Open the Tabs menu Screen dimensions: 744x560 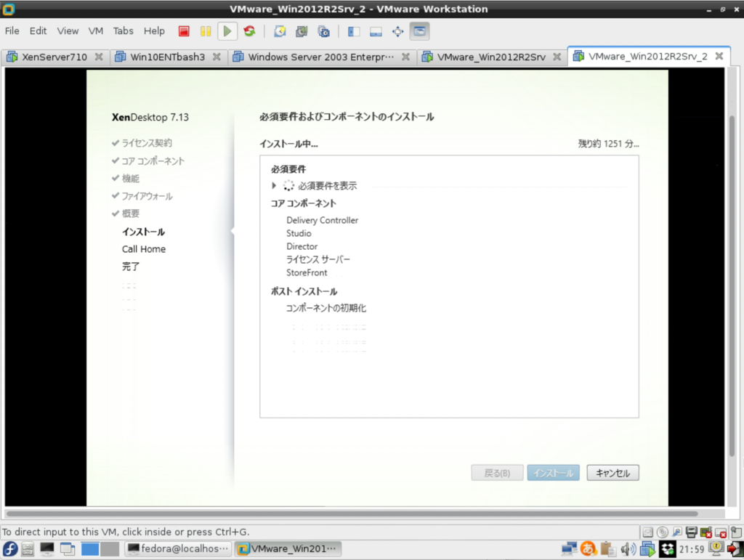pos(123,31)
